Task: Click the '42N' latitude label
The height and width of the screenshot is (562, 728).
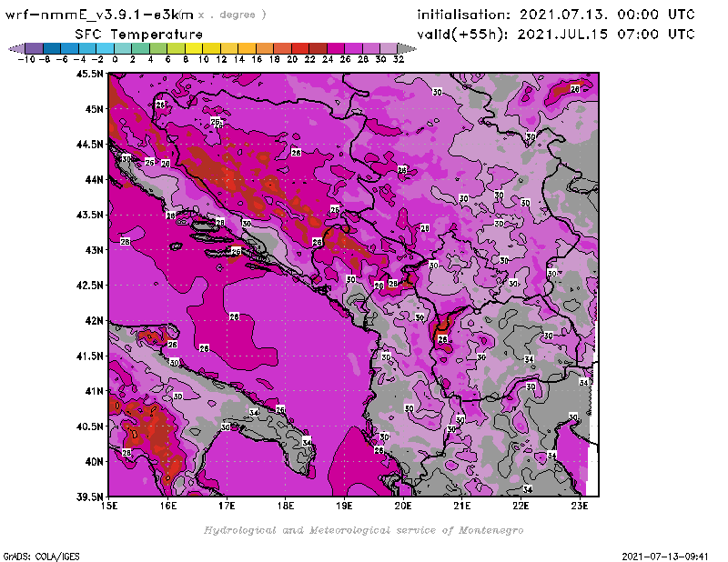Action: (x=94, y=320)
